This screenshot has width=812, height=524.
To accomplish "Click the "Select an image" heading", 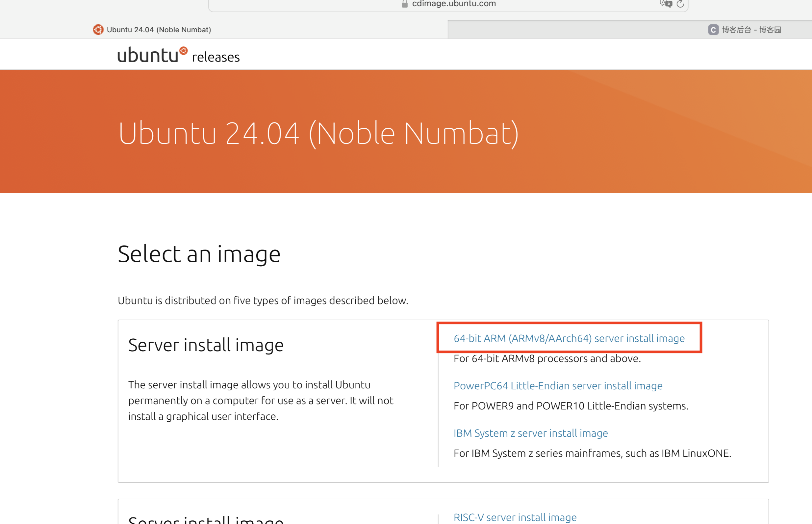I will click(x=199, y=253).
